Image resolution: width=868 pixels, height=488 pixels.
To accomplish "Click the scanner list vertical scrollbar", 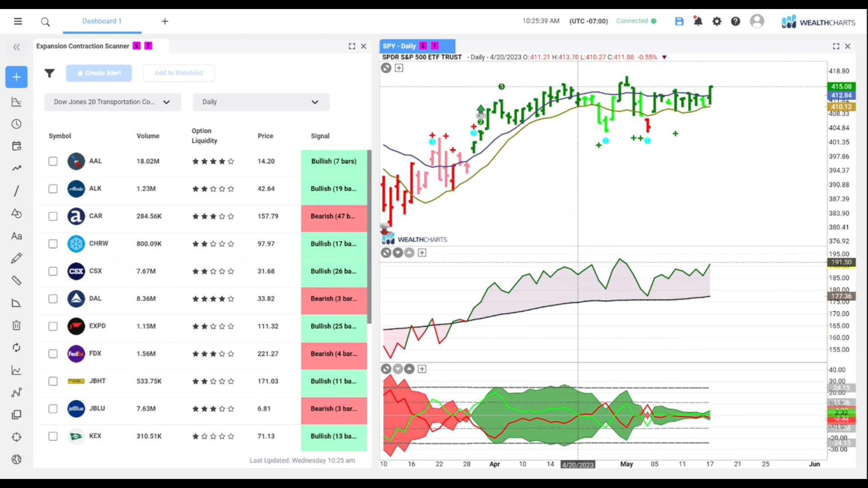I will [x=369, y=237].
